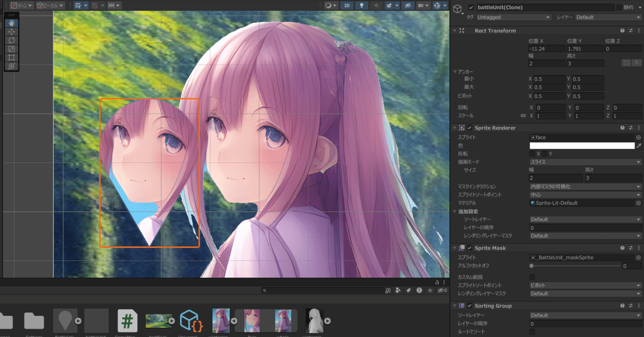Image resolution: width=644 pixels, height=337 pixels.
Task: Toggle hidden objects visibility in the scene toolbar
Action: coord(408,5)
